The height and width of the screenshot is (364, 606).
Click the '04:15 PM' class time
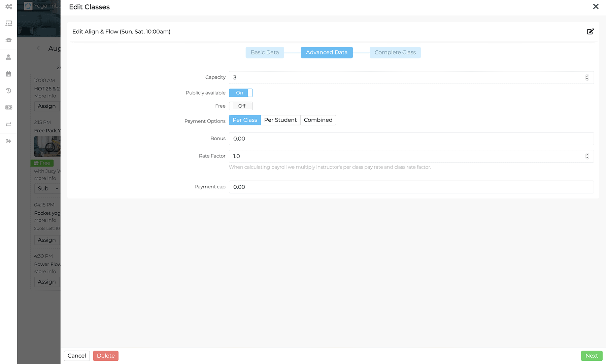pyautogui.click(x=44, y=205)
